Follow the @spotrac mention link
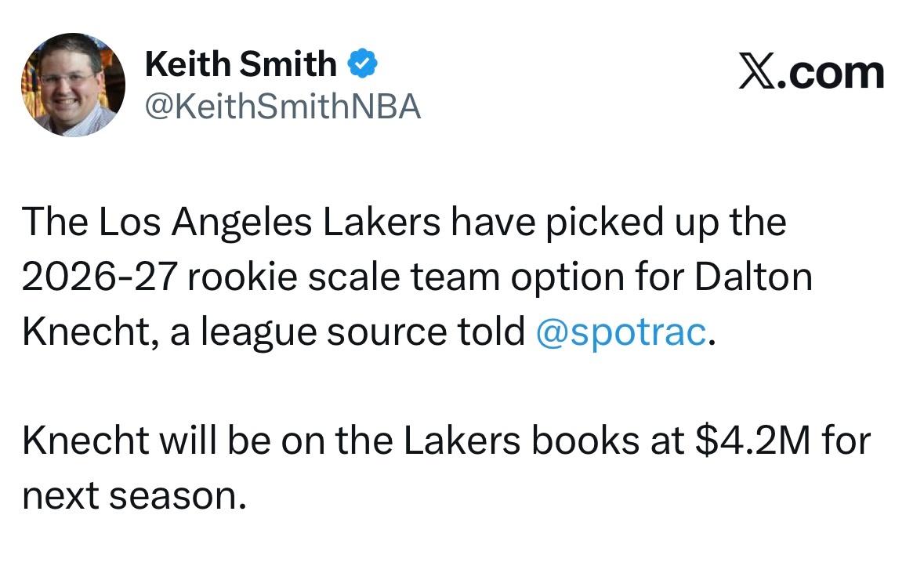The height and width of the screenshot is (562, 924). coord(621,332)
